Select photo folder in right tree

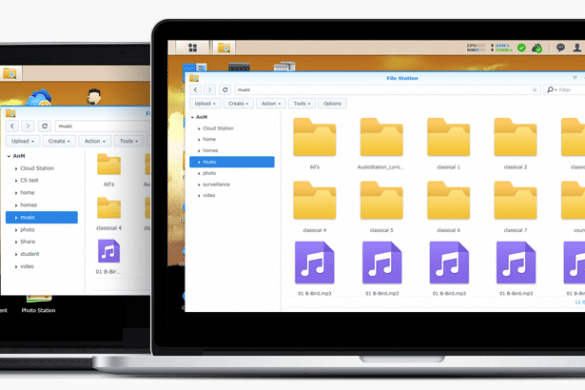[209, 173]
